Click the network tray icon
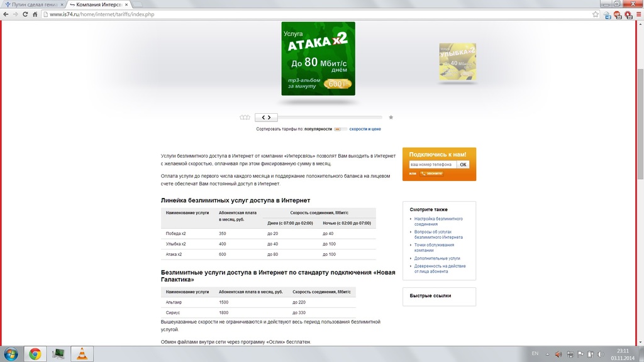The height and width of the screenshot is (362, 644). click(570, 354)
